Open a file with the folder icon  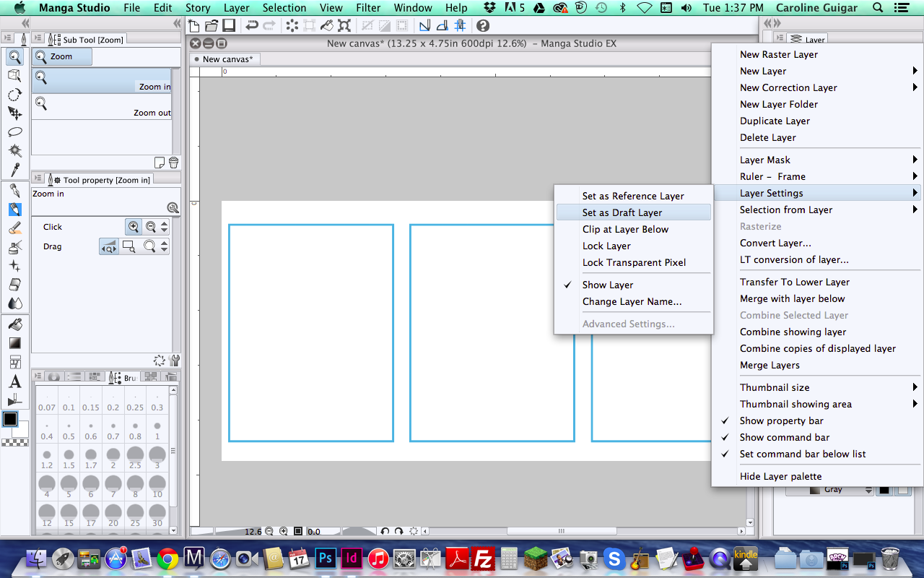click(211, 26)
